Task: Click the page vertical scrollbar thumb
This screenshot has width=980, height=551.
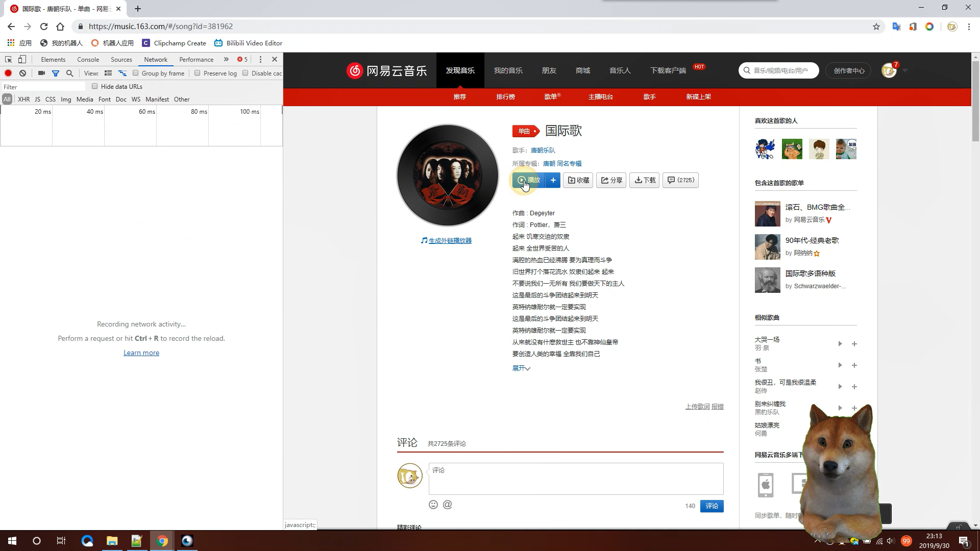Action: click(x=975, y=102)
